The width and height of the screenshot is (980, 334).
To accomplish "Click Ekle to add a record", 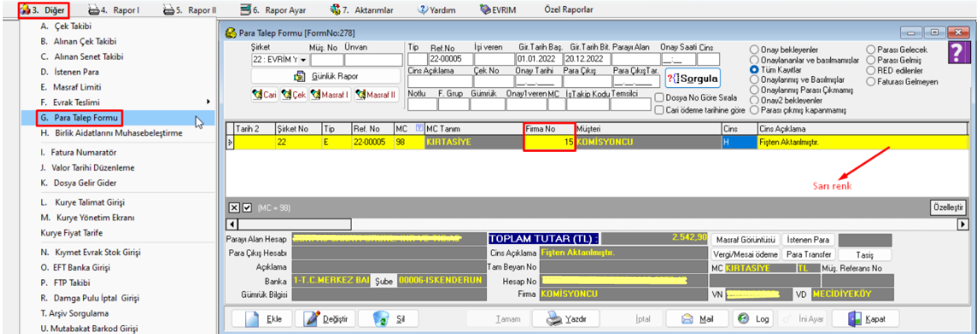I will [262, 319].
